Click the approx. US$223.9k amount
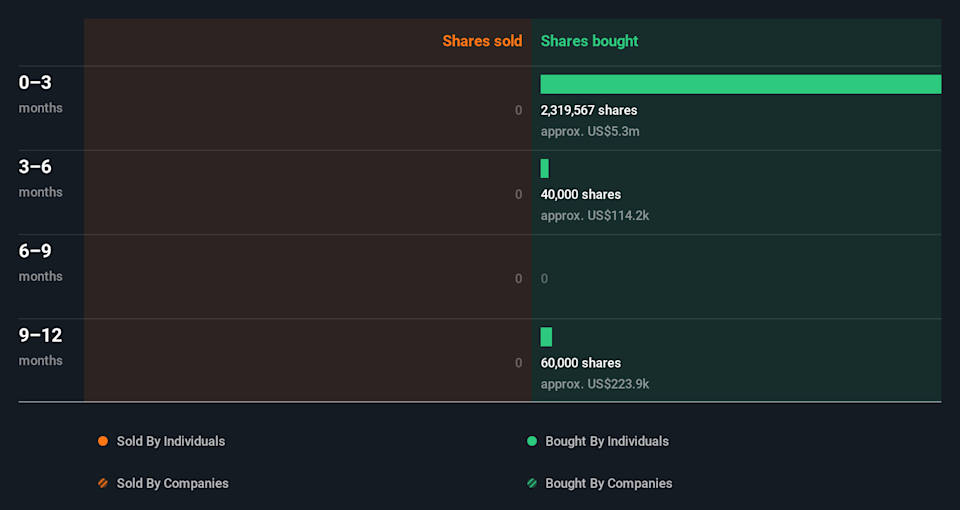 [x=595, y=384]
